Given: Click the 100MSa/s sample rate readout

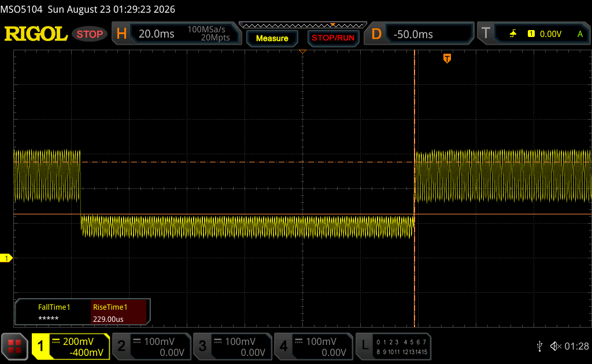Looking at the screenshot, I should point(206,29).
